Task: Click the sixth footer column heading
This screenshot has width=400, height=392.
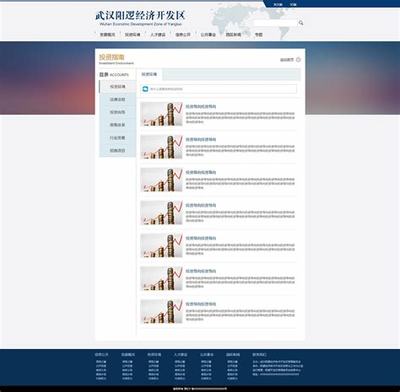Action: point(233,354)
